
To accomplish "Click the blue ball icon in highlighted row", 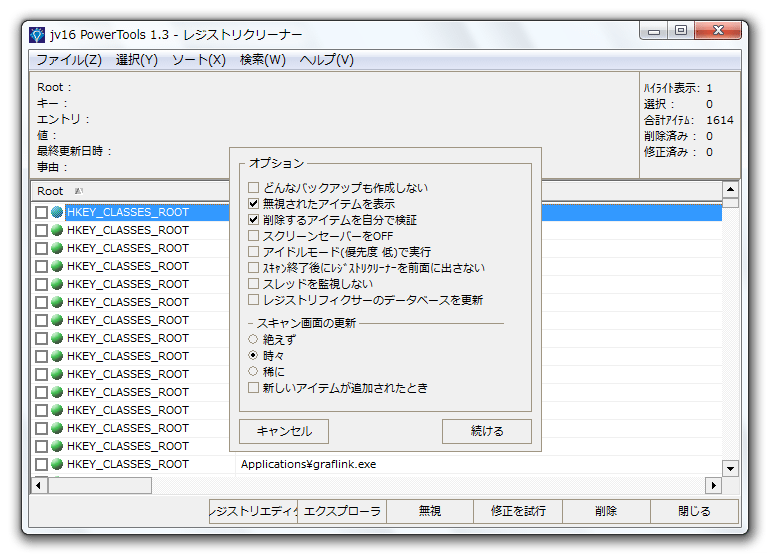I will tap(57, 212).
